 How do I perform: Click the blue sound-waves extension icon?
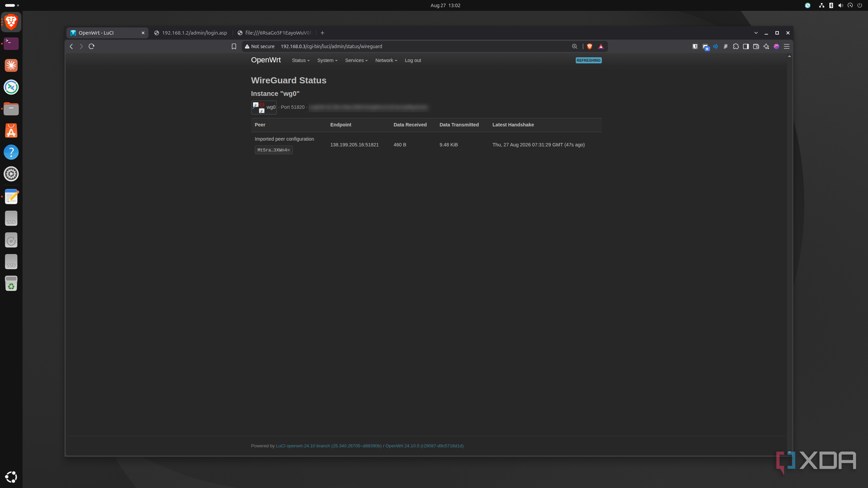click(715, 46)
